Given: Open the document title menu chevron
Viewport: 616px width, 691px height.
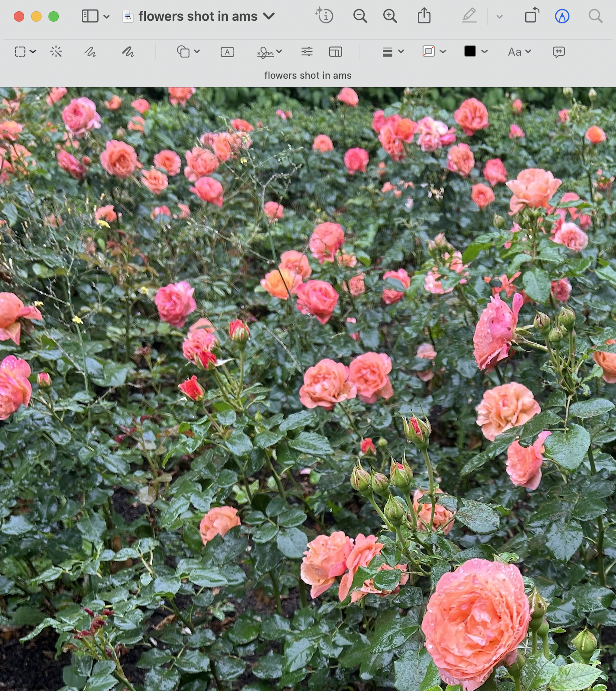Looking at the screenshot, I should [x=269, y=16].
